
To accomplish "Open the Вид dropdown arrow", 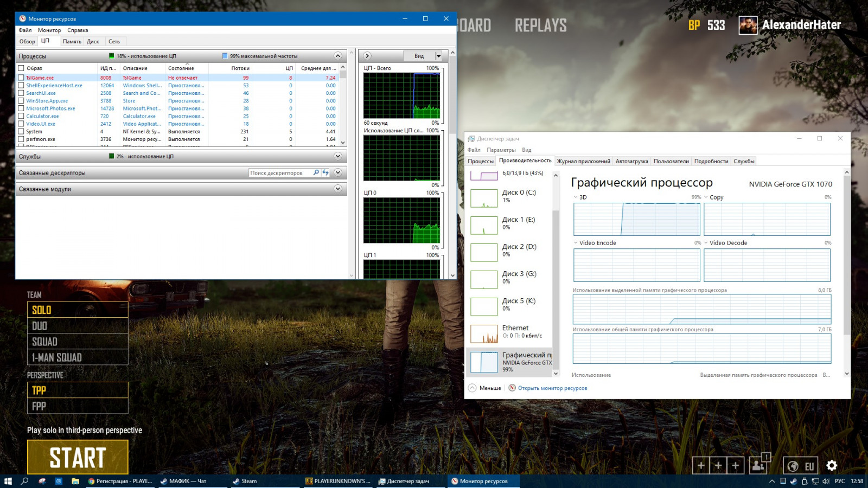I will [x=438, y=56].
